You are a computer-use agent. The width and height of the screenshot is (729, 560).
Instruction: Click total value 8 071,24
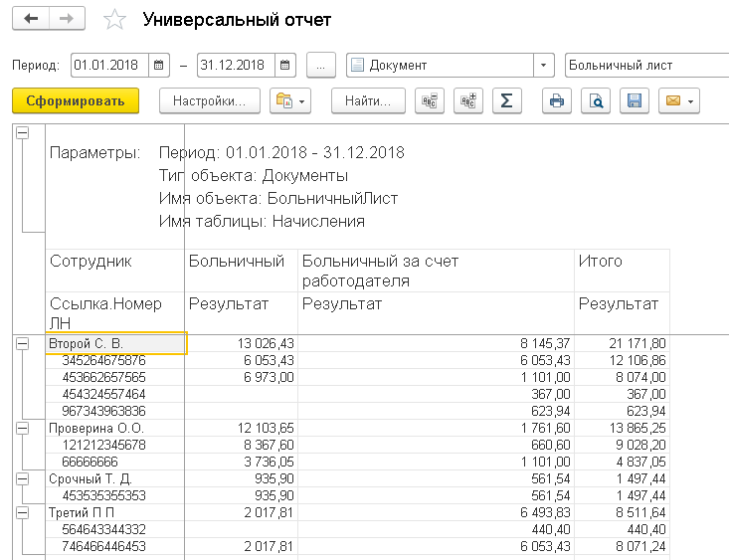[x=640, y=546]
